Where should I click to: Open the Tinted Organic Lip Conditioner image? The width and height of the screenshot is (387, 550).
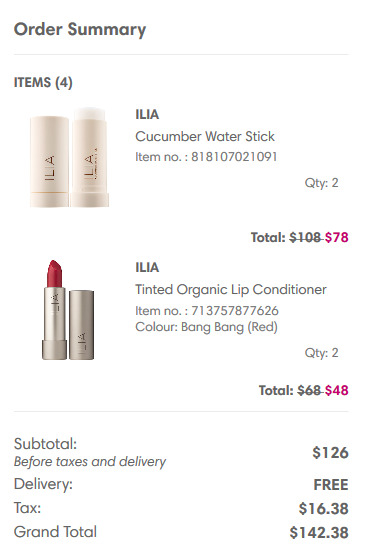(x=68, y=310)
